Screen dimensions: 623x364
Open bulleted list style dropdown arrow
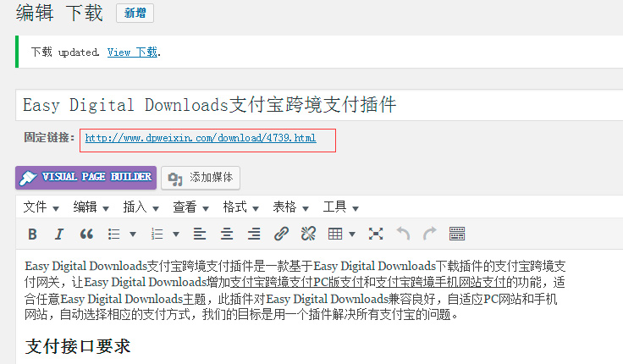pos(133,234)
